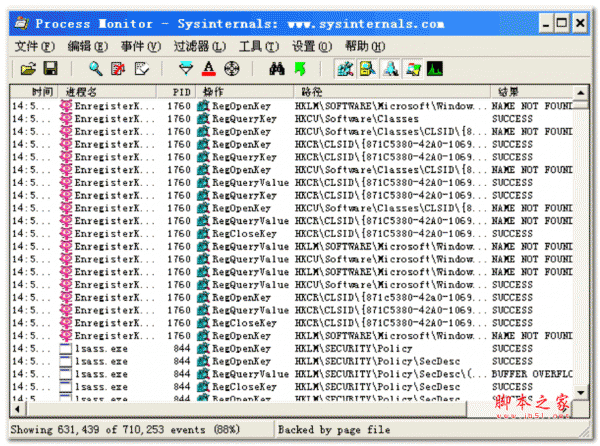Click the vertical scrollbar thumb
Image resolution: width=600 pixels, height=446 pixels.
[x=580, y=104]
